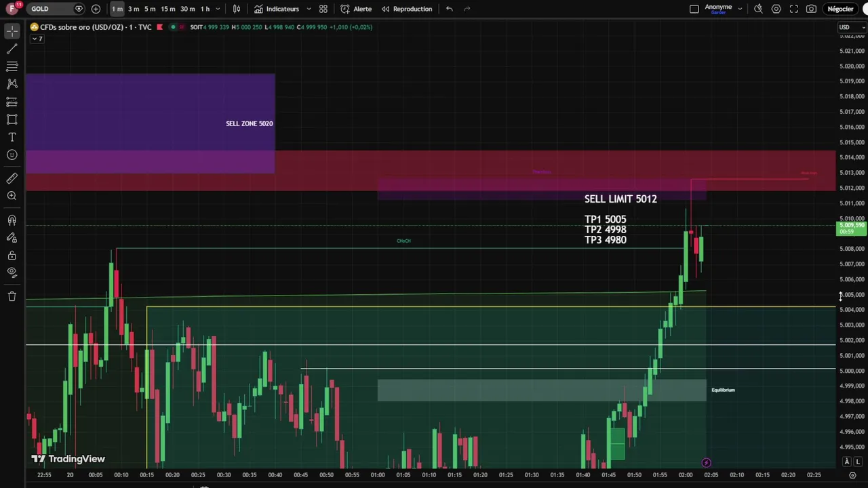
Task: Open the layout setup square icon
Action: pos(694,9)
